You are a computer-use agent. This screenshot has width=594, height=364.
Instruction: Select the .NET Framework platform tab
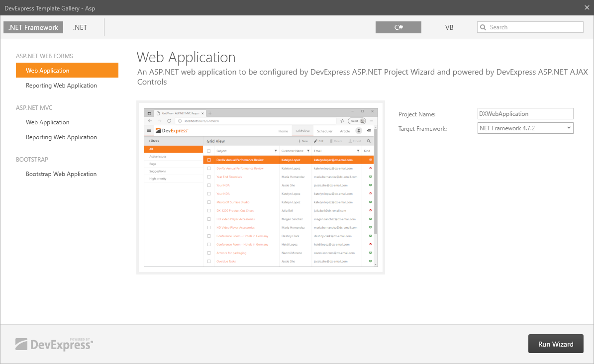[x=33, y=27]
